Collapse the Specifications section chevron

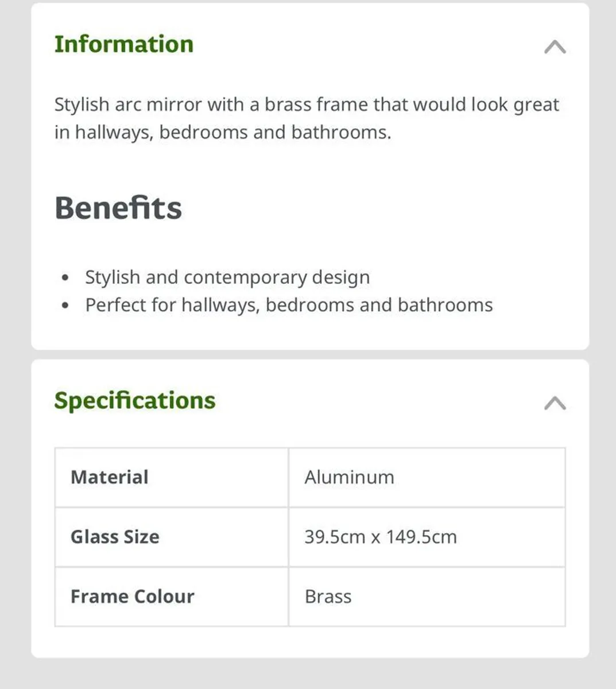pos(555,403)
